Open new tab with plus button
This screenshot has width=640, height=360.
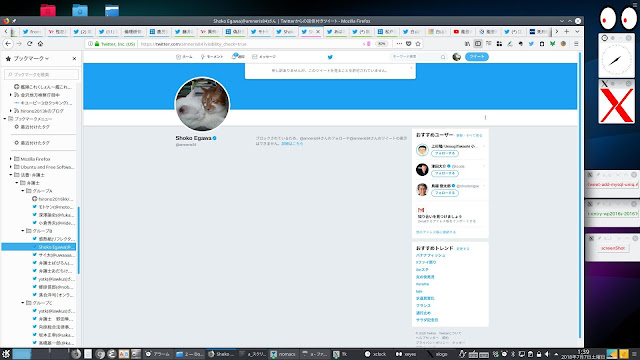tap(567, 31)
